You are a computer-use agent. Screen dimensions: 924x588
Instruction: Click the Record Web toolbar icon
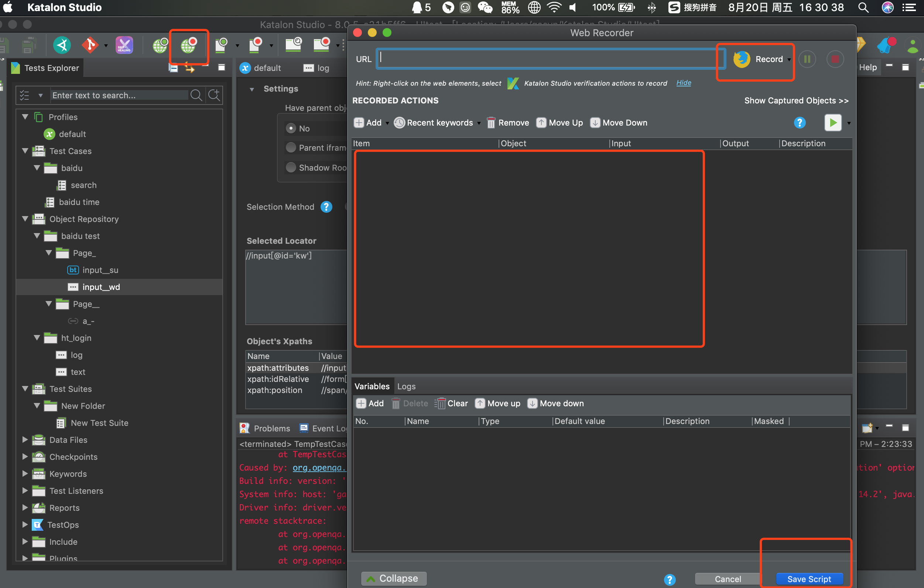tap(188, 46)
